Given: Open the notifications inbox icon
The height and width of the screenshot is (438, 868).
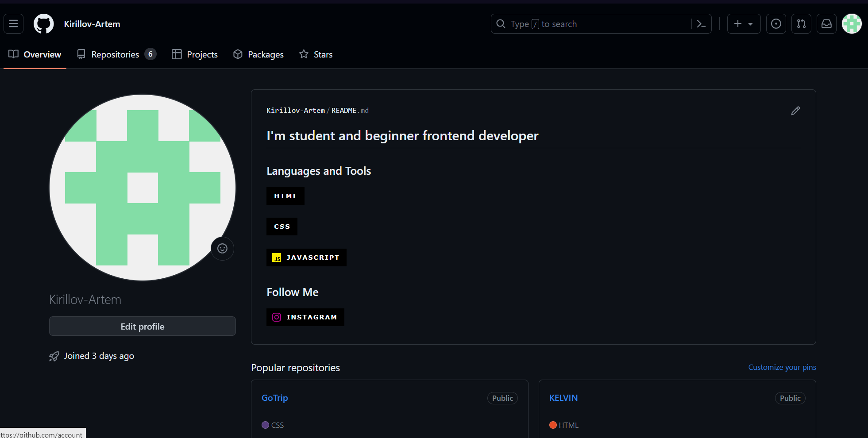Looking at the screenshot, I should (x=826, y=24).
